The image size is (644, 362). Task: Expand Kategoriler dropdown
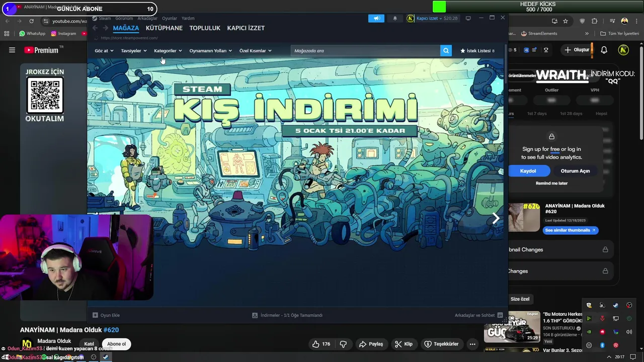click(168, 51)
